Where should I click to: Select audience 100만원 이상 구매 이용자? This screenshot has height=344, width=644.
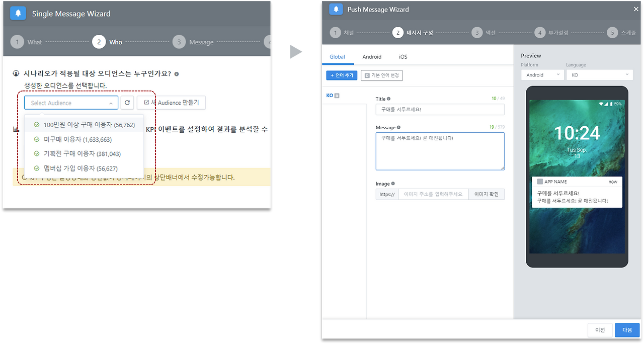pos(84,125)
